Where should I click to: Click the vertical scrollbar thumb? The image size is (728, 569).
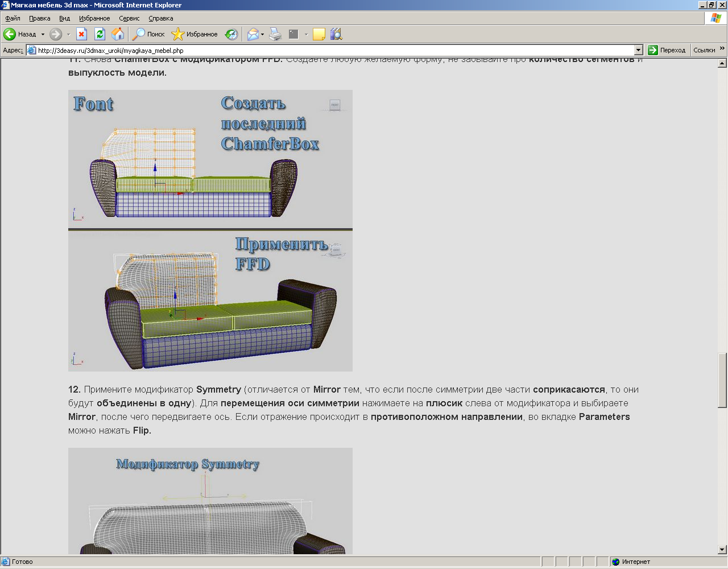(722, 381)
